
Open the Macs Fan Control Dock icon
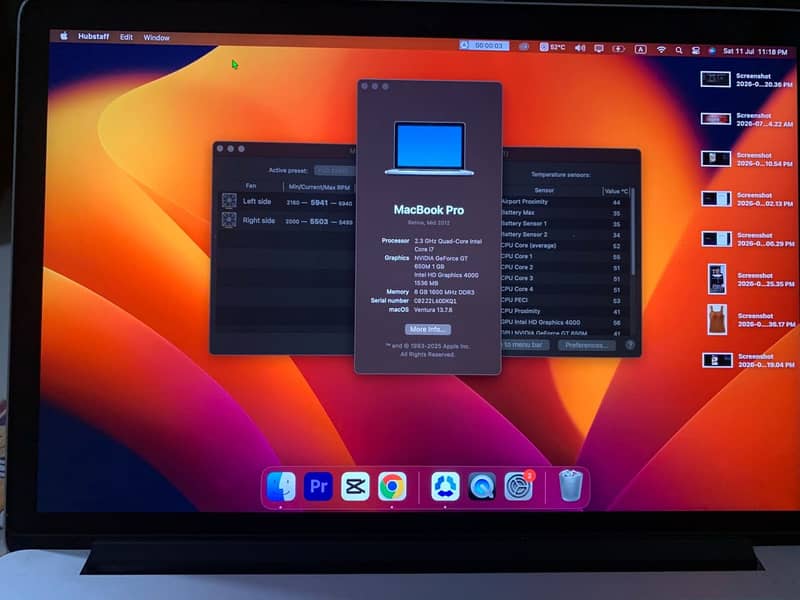click(x=445, y=486)
